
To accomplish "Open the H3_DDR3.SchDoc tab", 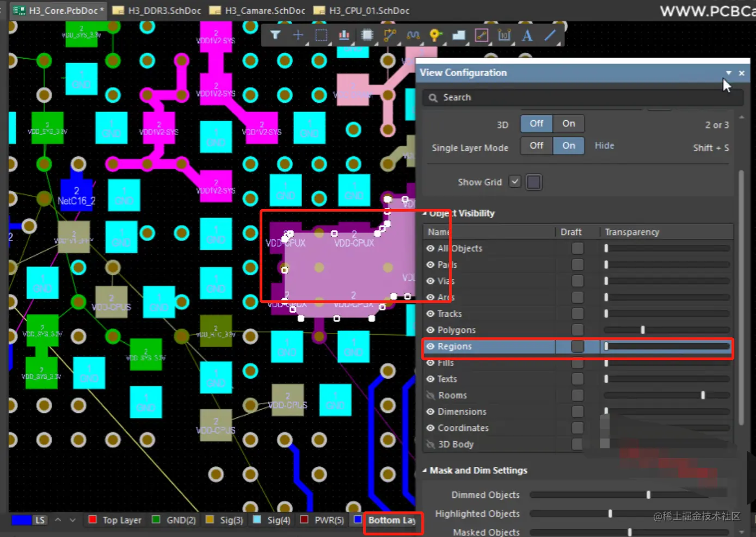I will pyautogui.click(x=157, y=10).
